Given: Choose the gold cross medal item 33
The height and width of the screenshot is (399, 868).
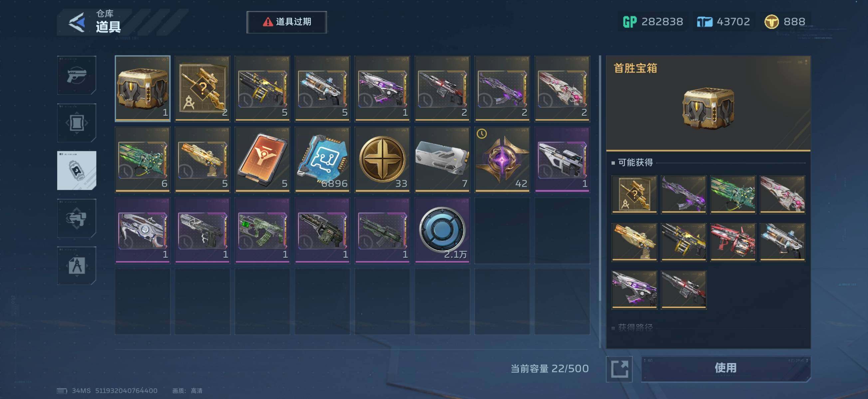Looking at the screenshot, I should (x=382, y=160).
